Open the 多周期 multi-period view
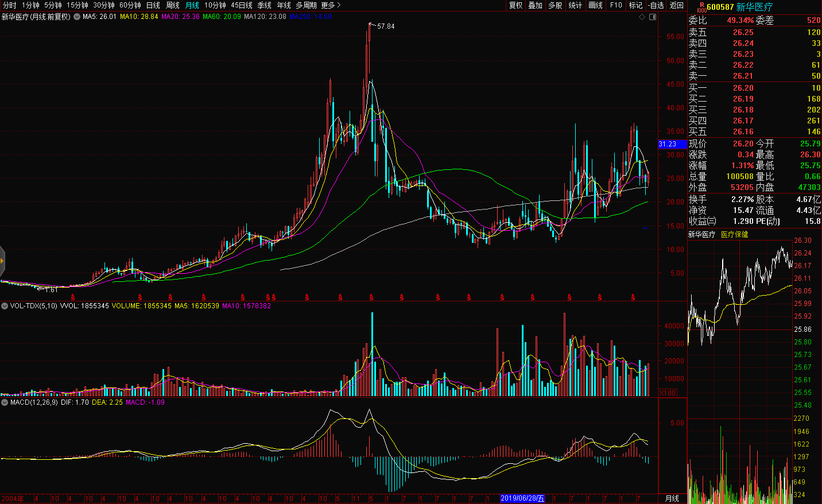The width and height of the screenshot is (822, 504). coord(307,5)
